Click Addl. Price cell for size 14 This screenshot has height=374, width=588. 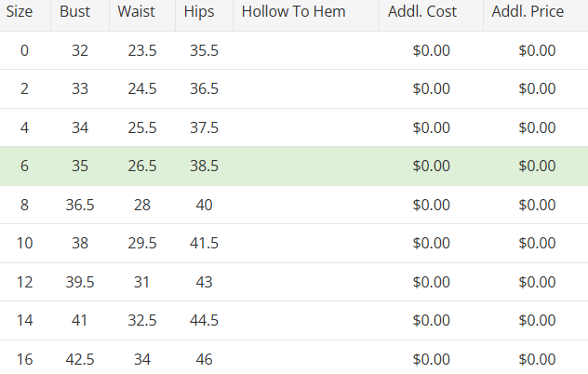click(537, 320)
